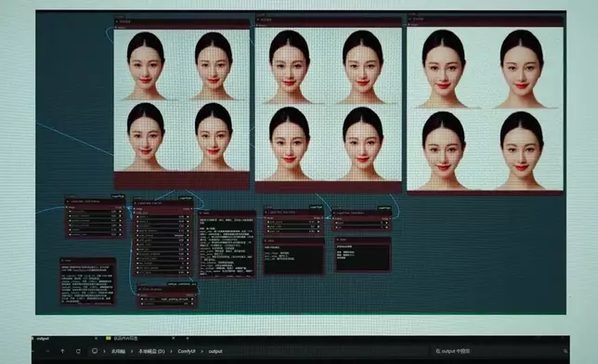
Task: Click the search magnifier icon in File Explorer
Action: tap(565, 351)
